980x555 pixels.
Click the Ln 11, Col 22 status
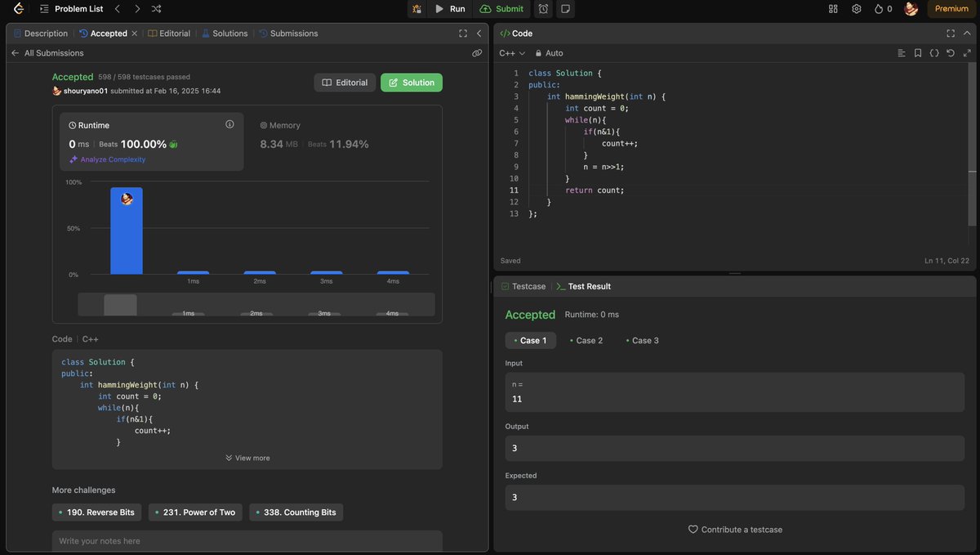947,261
